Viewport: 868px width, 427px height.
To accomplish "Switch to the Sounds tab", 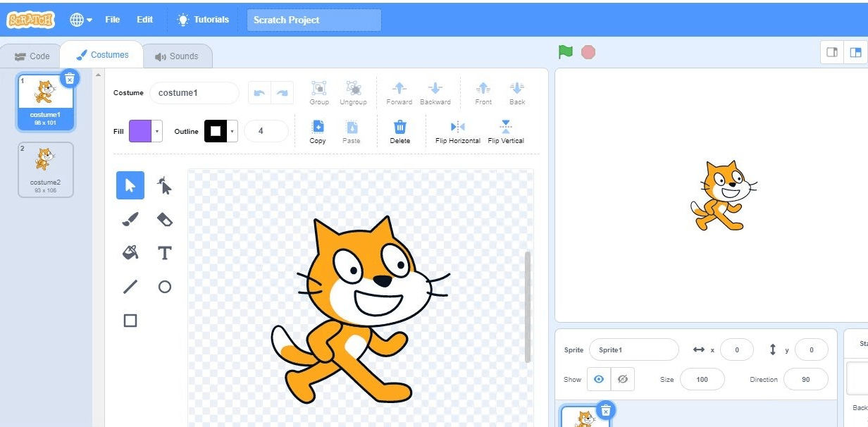I will point(177,56).
